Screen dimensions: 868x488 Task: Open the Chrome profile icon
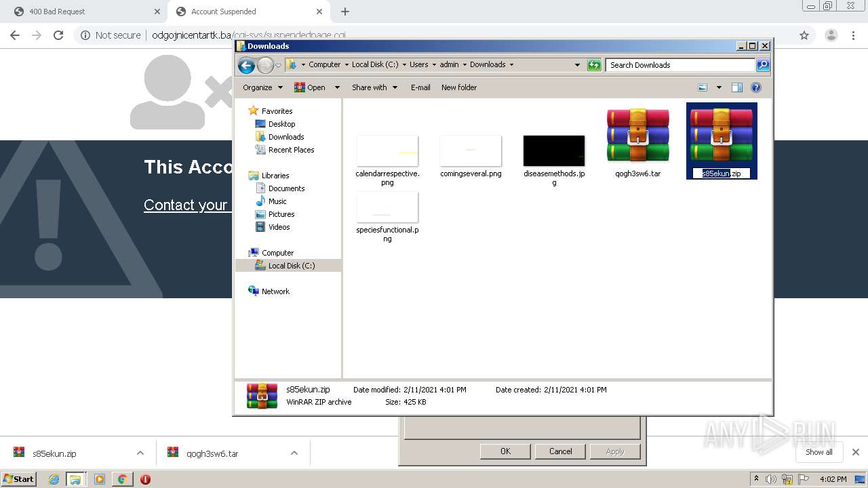(831, 35)
